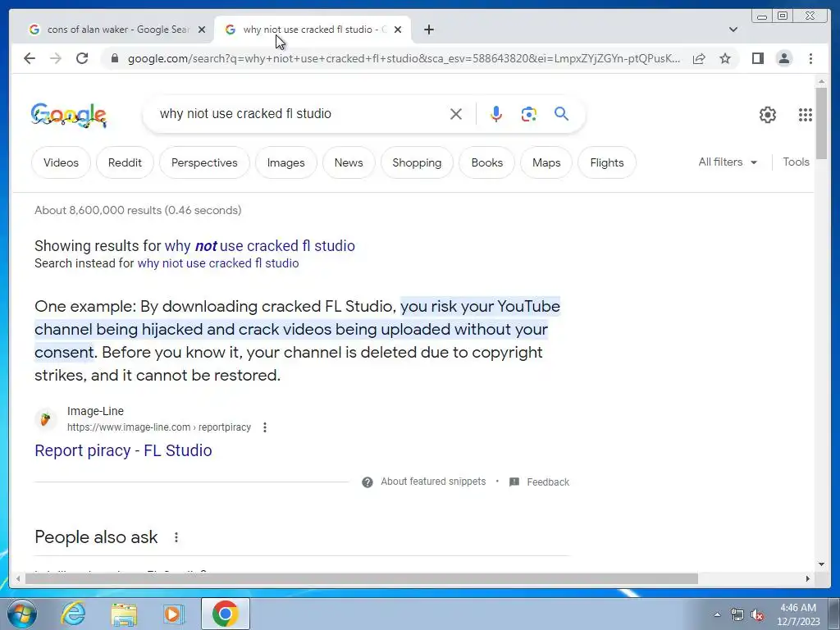Image resolution: width=840 pixels, height=630 pixels.
Task: Filter results by Books
Action: pyautogui.click(x=487, y=162)
